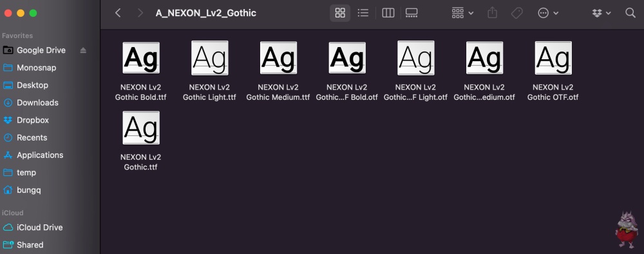Click the Favorites sidebar header

tap(17, 35)
